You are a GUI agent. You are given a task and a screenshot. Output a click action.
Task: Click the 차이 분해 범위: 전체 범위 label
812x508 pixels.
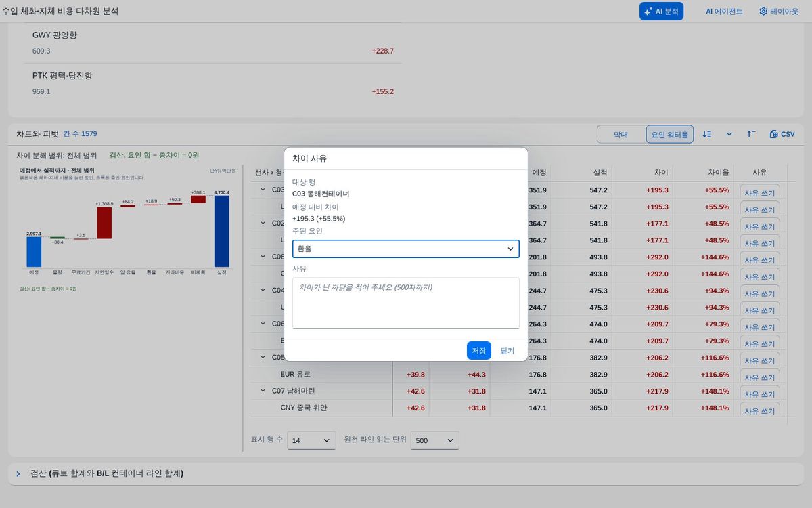(x=57, y=155)
